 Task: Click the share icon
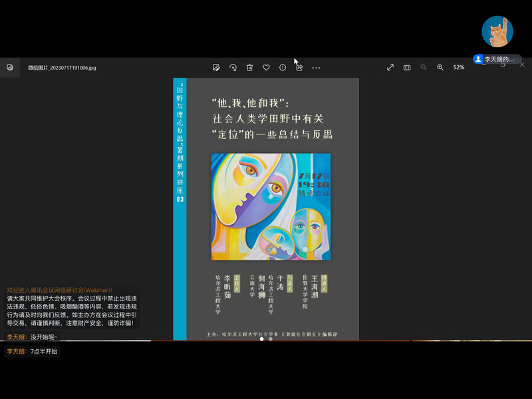(299, 67)
